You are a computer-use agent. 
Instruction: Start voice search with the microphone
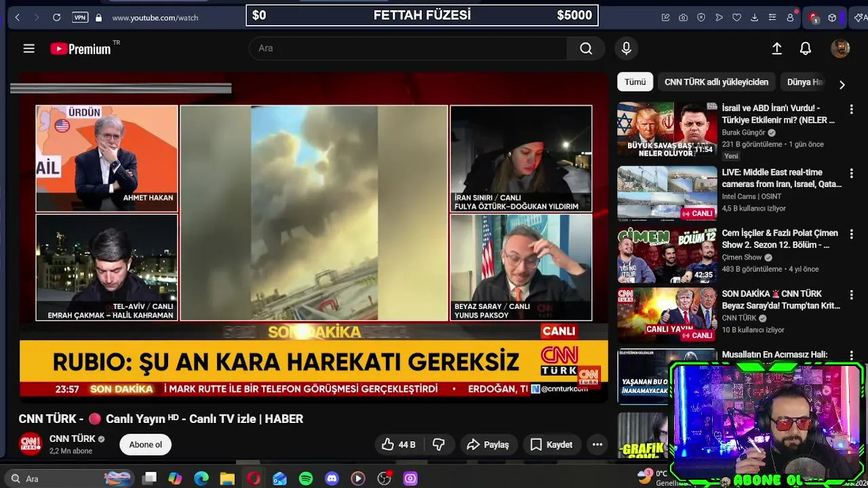(627, 48)
